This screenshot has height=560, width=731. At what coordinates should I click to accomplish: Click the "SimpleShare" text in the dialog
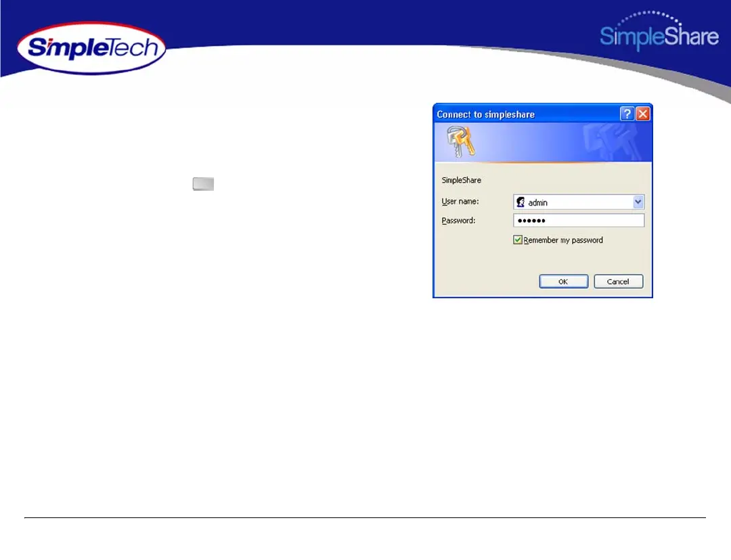(461, 180)
